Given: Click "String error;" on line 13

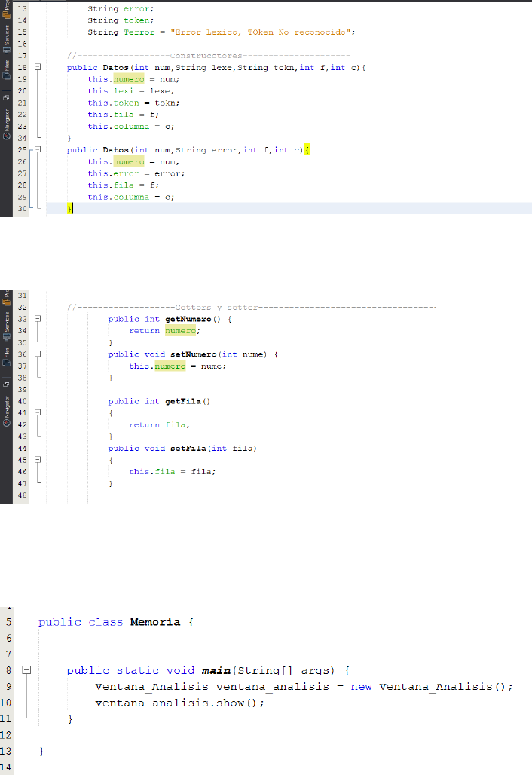Looking at the screenshot, I should click(x=121, y=9).
